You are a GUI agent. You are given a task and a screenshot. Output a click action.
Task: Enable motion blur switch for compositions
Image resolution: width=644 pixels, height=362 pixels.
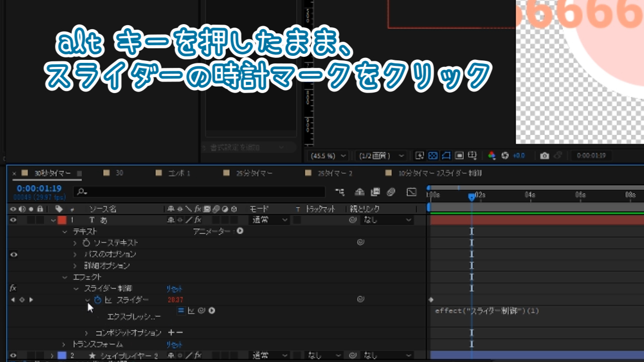pos(391,192)
